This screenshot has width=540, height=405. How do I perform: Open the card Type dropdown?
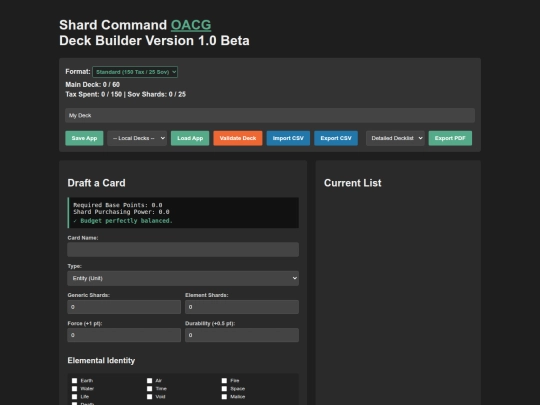coord(183,278)
